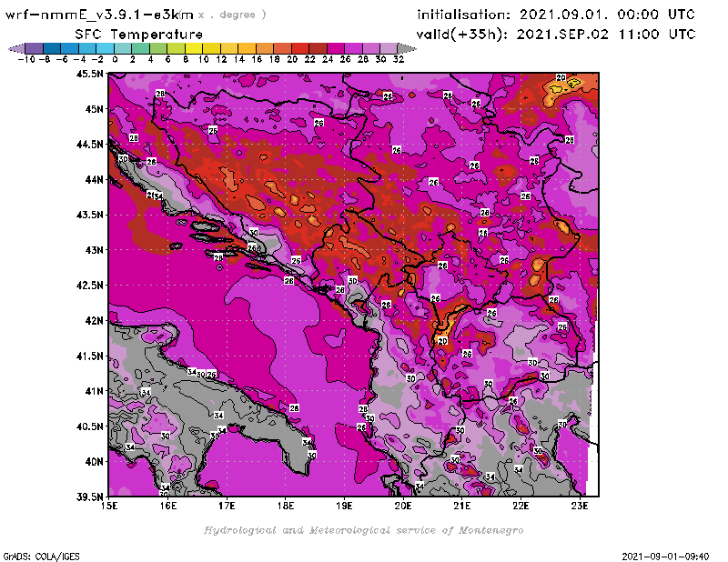This screenshot has height=562, width=728.
Task: Click the '21E' longitude axis label
Action: pos(462,506)
